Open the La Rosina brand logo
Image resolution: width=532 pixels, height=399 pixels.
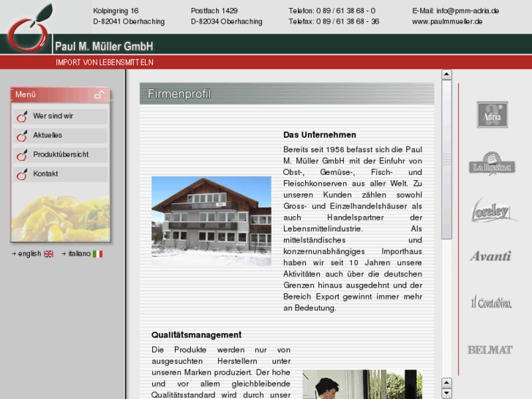[x=492, y=164]
